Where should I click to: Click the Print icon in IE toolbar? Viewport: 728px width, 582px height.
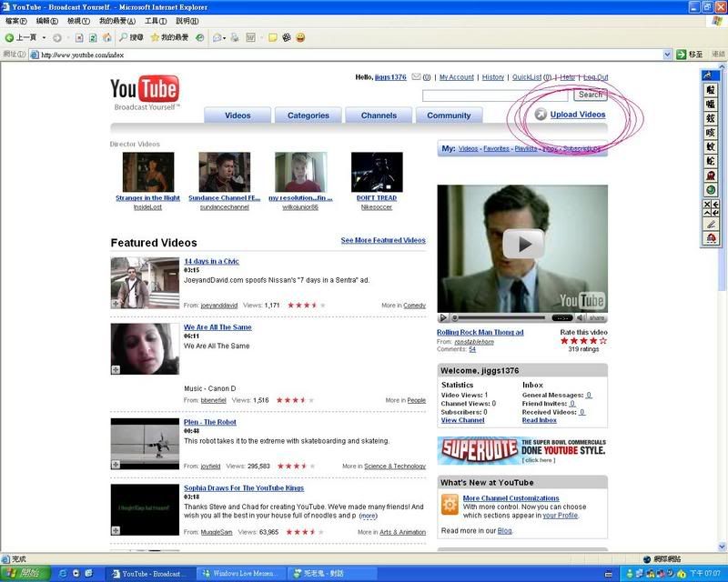235,37
